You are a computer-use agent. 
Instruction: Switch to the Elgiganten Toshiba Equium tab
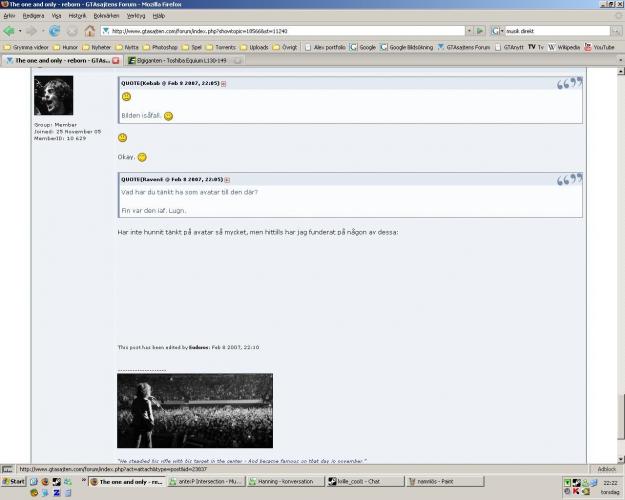[x=183, y=61]
